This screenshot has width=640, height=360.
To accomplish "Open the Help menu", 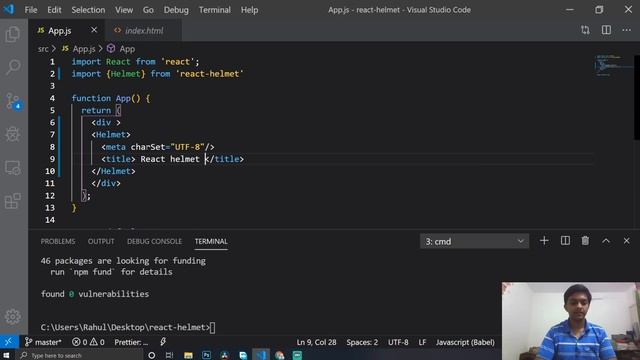I will click(x=249, y=10).
